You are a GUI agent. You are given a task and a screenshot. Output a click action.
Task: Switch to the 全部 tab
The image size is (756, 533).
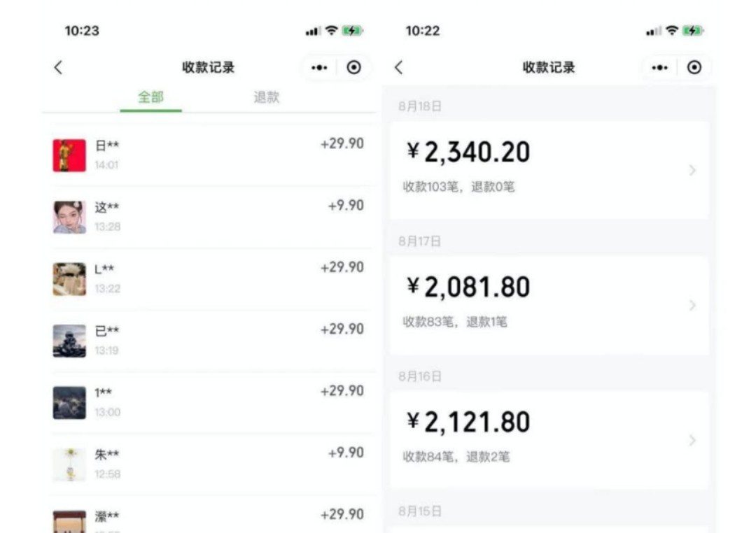tap(151, 97)
